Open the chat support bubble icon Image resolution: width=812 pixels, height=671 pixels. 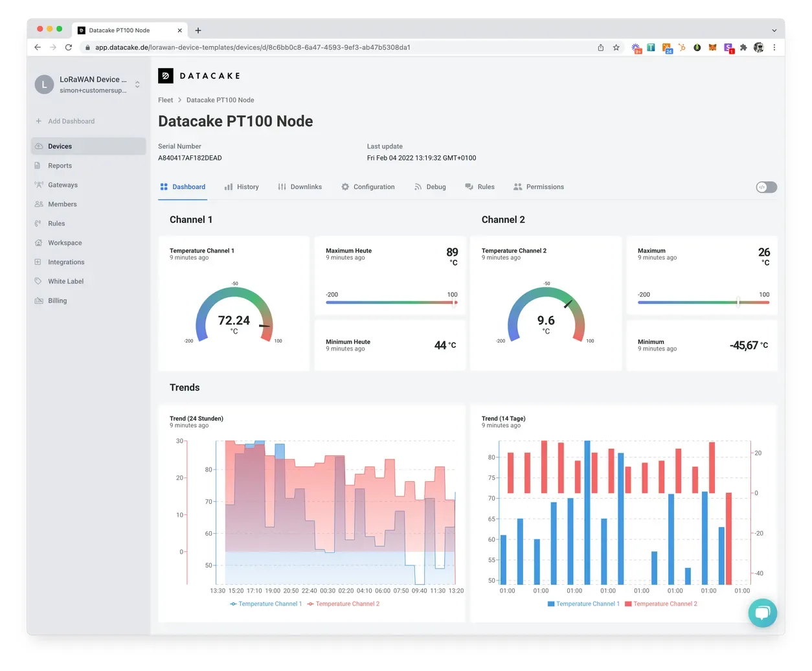(762, 613)
